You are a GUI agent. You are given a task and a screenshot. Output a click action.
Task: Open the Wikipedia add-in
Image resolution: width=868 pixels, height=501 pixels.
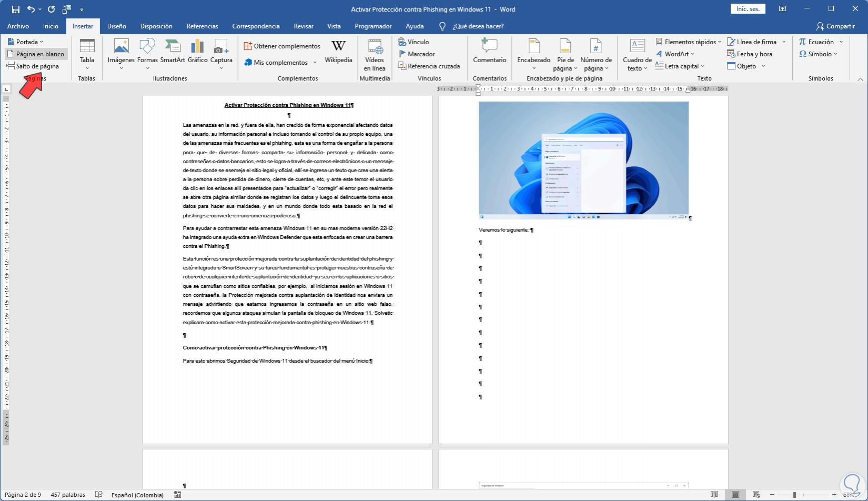tap(338, 51)
